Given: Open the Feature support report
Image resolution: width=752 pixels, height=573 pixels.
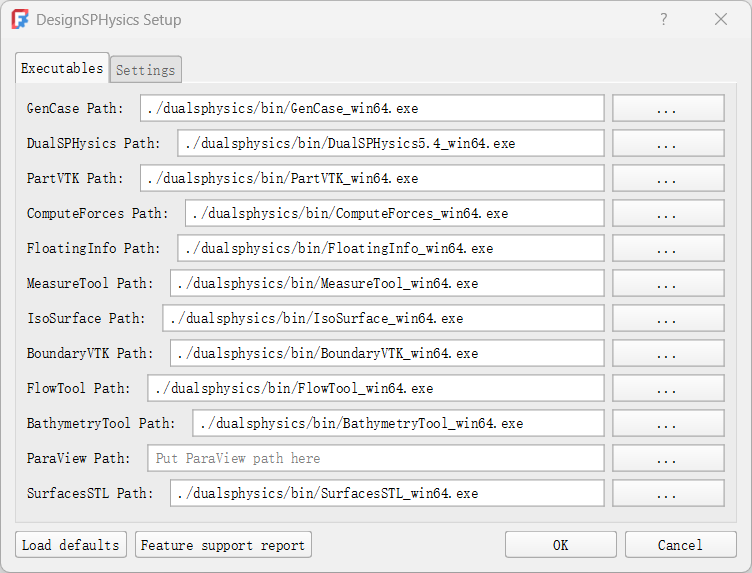Looking at the screenshot, I should 223,545.
